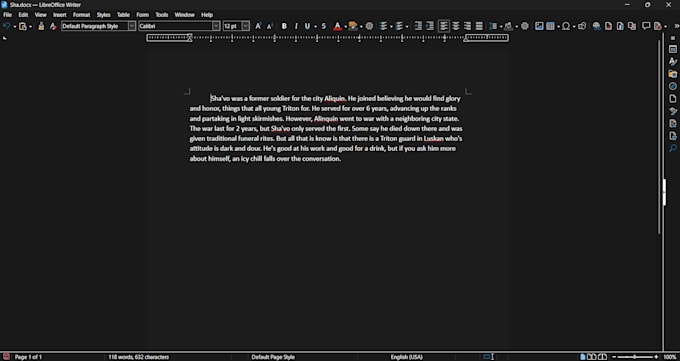This screenshot has width=680, height=361.
Task: Switch to book view layout
Action: (x=602, y=357)
